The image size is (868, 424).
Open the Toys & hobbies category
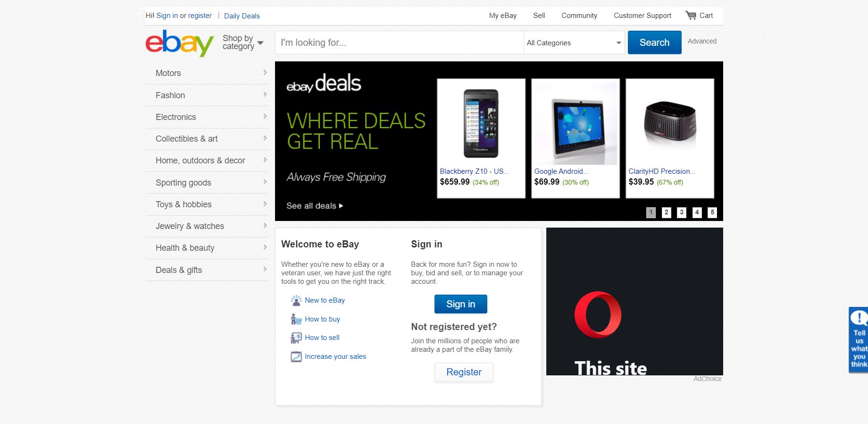(x=207, y=204)
